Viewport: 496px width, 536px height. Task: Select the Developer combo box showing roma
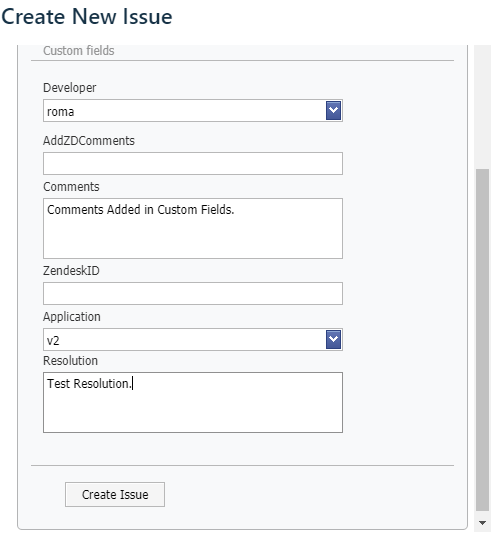193,110
